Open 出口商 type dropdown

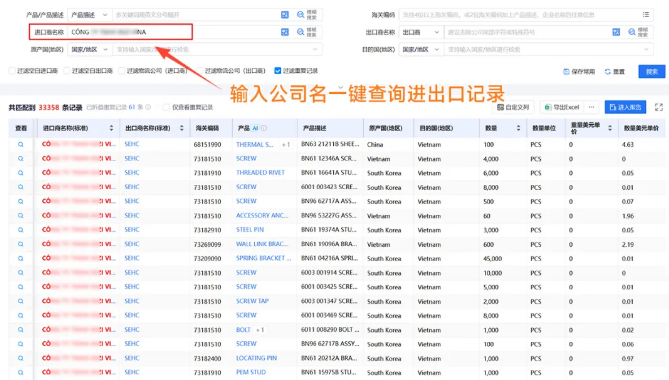coord(421,32)
